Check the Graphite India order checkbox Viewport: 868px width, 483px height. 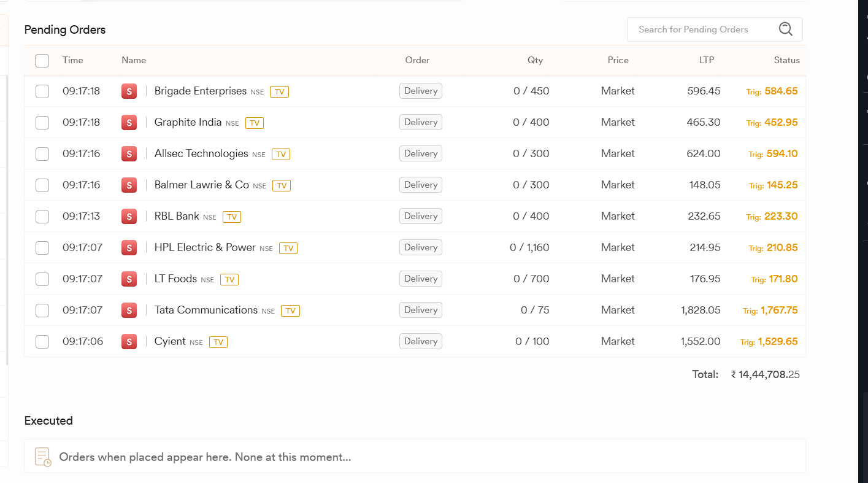pos(42,123)
